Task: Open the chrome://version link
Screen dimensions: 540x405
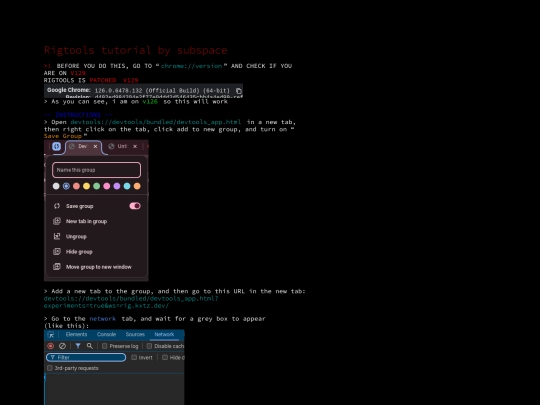Action: click(191, 66)
